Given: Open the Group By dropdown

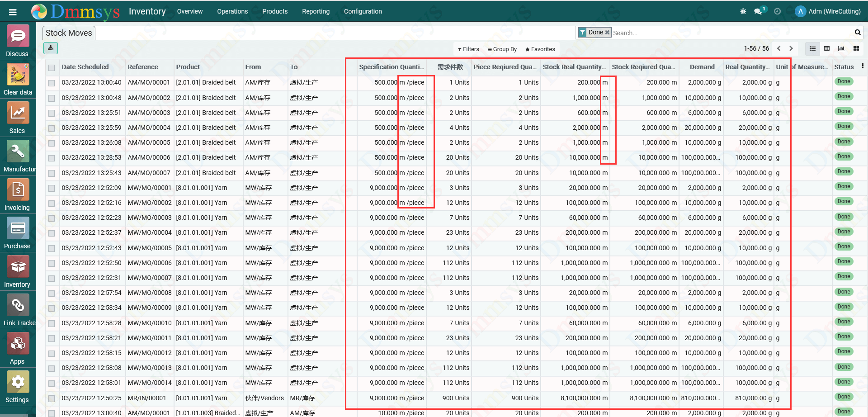Looking at the screenshot, I should click(x=502, y=49).
